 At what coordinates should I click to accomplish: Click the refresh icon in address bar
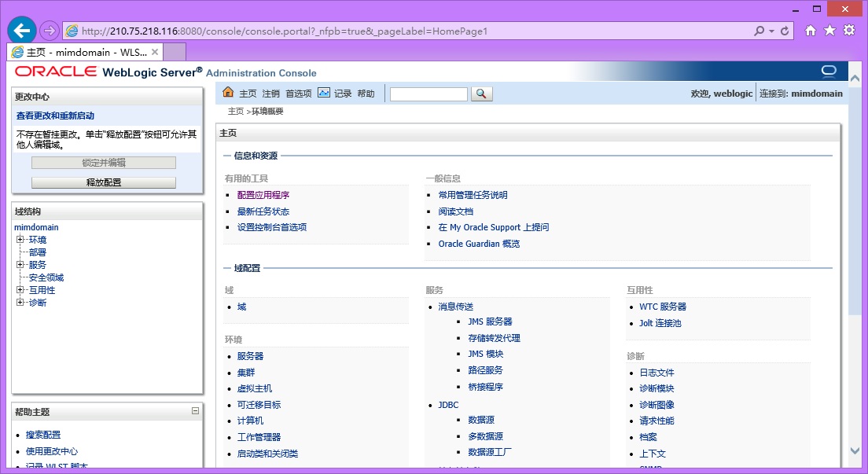tap(785, 31)
